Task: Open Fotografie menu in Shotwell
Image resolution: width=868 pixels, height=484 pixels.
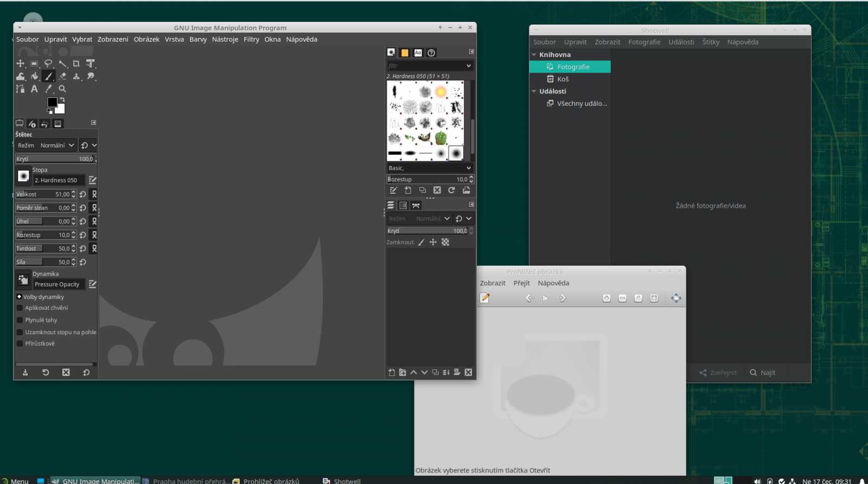Action: pos(644,42)
